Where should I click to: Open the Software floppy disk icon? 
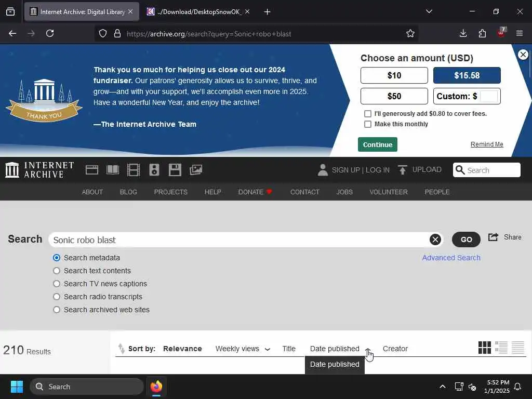point(175,170)
